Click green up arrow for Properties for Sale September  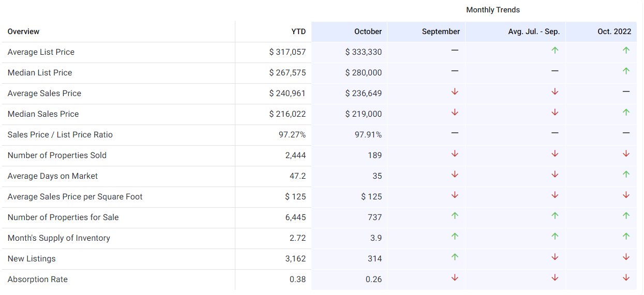[455, 216]
